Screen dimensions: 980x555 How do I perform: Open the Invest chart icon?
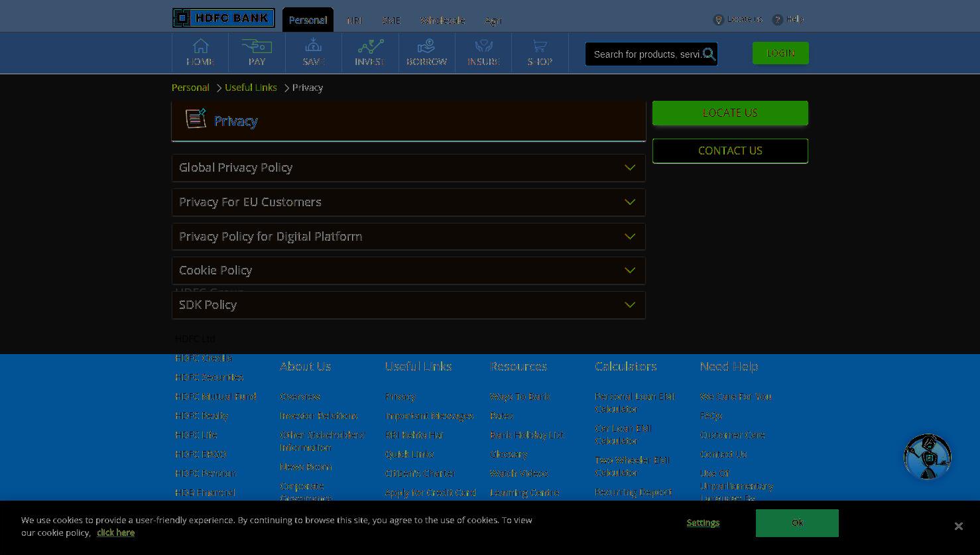coord(370,46)
